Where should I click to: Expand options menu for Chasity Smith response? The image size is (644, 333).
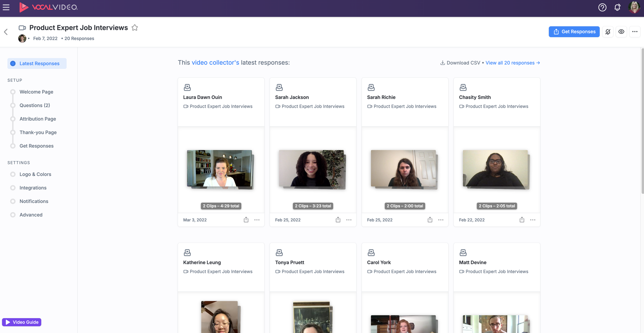point(533,220)
